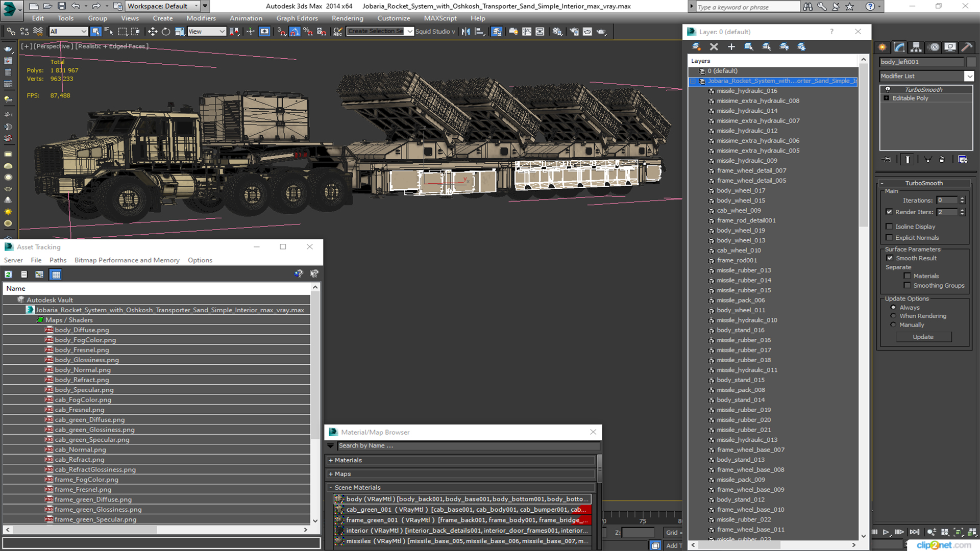Open Bitmap Performance and Memory menu

(127, 260)
